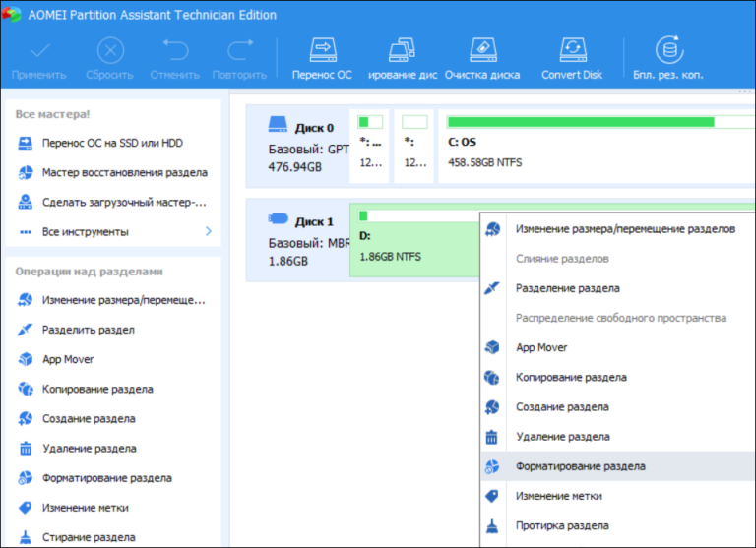
Task: Click Изменение метки tag icon in sidebar
Action: coord(25,508)
